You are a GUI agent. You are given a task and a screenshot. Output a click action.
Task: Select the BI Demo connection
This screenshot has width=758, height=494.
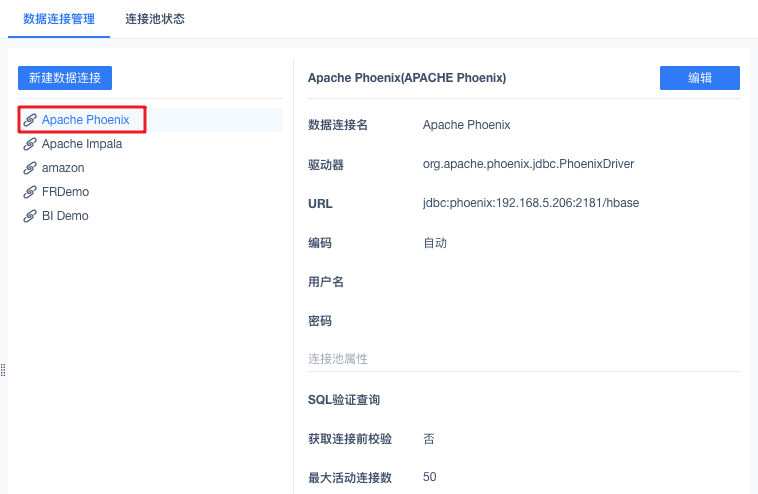65,216
